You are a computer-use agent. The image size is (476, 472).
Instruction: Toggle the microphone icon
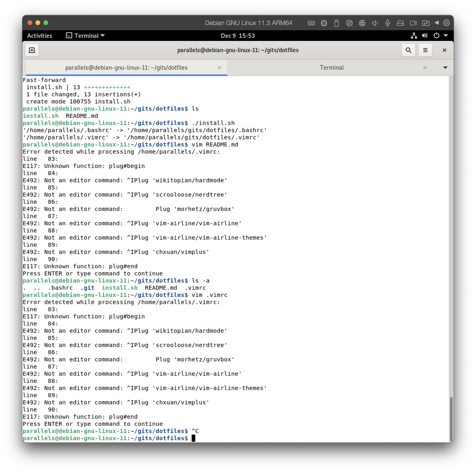[x=388, y=23]
